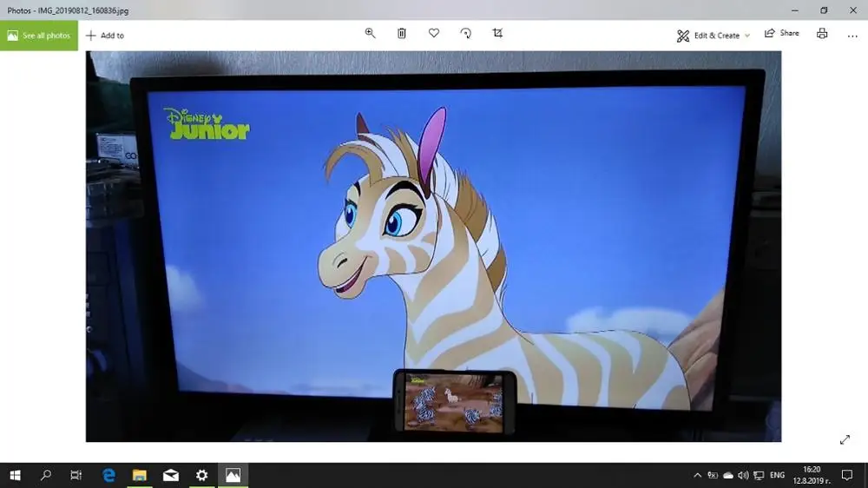Show hidden tray icons chevron
Image resolution: width=868 pixels, height=488 pixels.
tap(698, 475)
